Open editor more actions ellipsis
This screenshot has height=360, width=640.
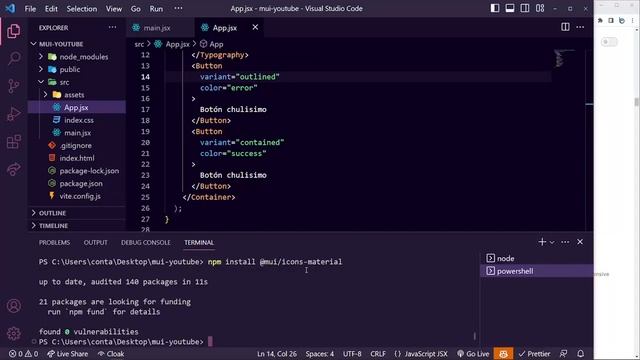click(580, 27)
